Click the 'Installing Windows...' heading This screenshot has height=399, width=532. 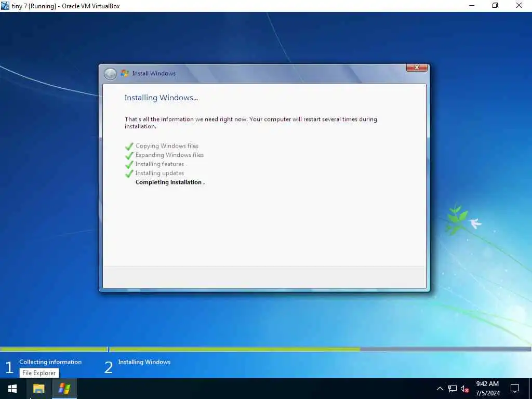click(161, 98)
